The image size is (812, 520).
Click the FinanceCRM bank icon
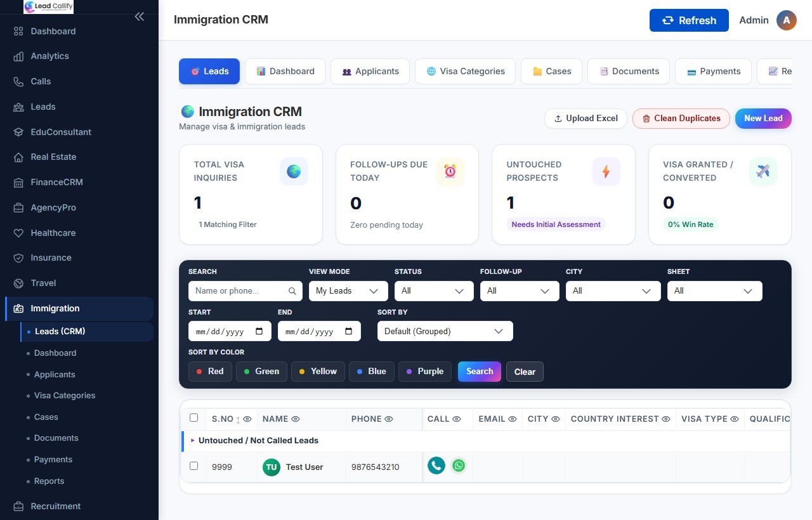pos(18,182)
